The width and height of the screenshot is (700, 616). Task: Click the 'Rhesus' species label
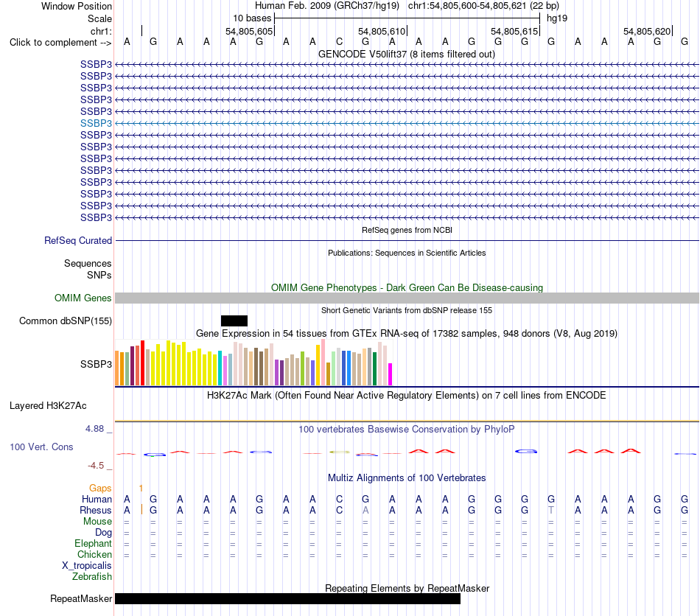(96, 510)
